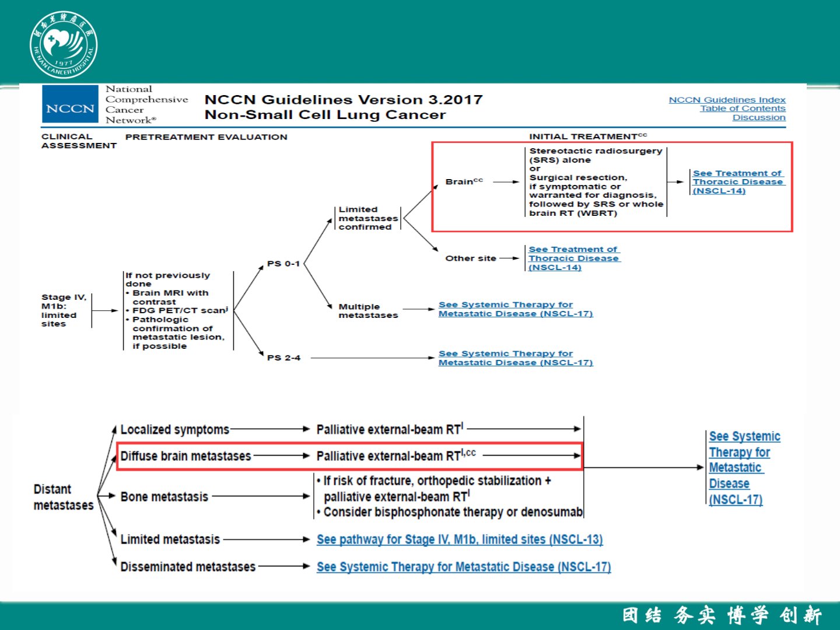The image size is (840, 630).
Task: Click the Diffuse brain metastases label
Action: [x=185, y=456]
